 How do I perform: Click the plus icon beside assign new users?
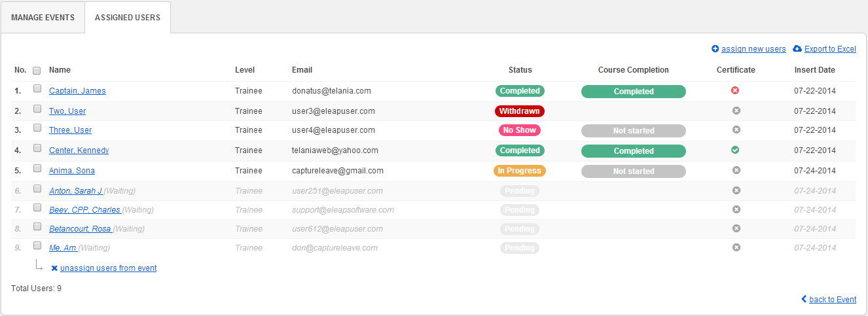tap(715, 49)
